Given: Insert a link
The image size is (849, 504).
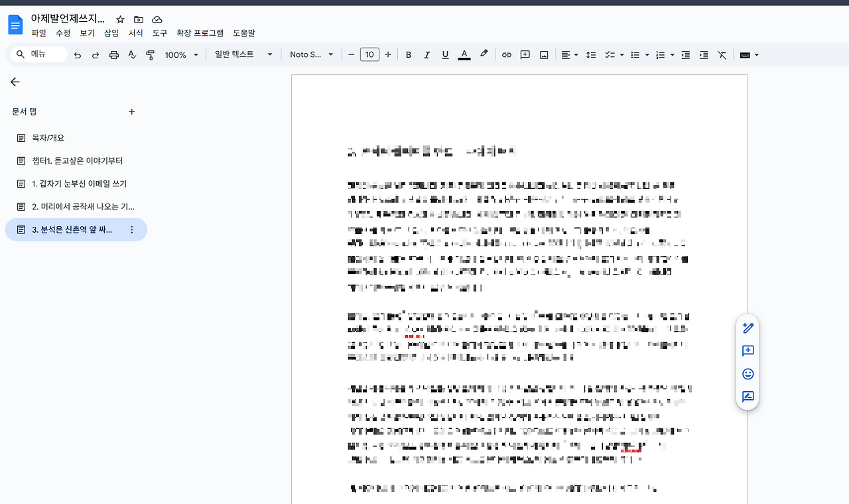Looking at the screenshot, I should tap(507, 55).
